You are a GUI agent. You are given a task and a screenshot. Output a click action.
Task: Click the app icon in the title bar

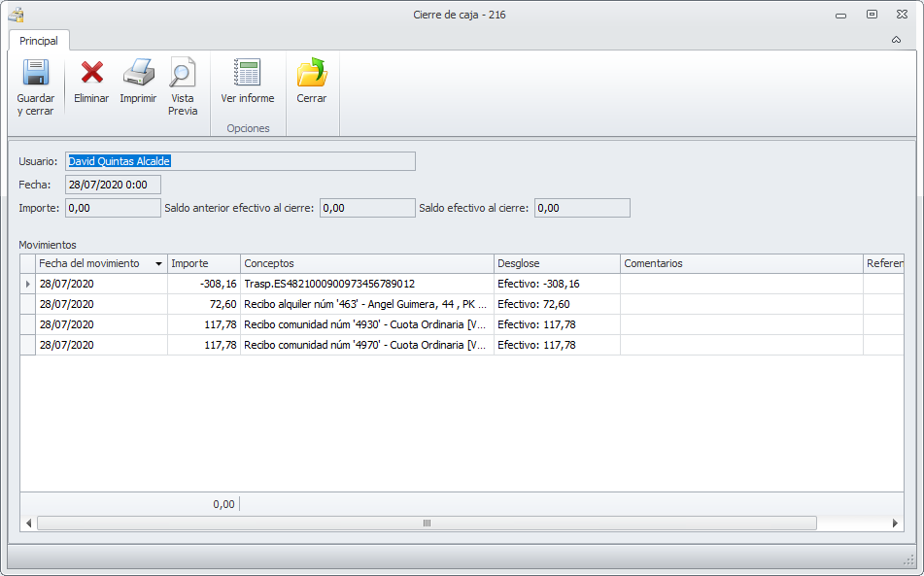pyautogui.click(x=16, y=15)
